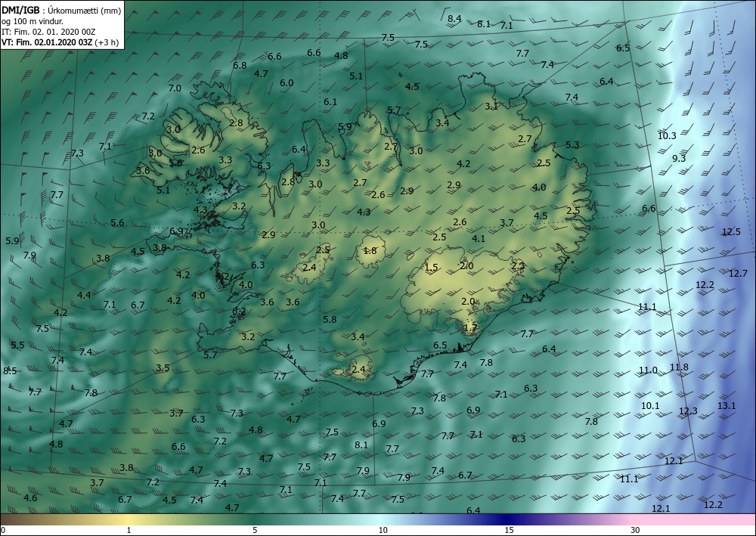Click the map value '8.5'

10,371
